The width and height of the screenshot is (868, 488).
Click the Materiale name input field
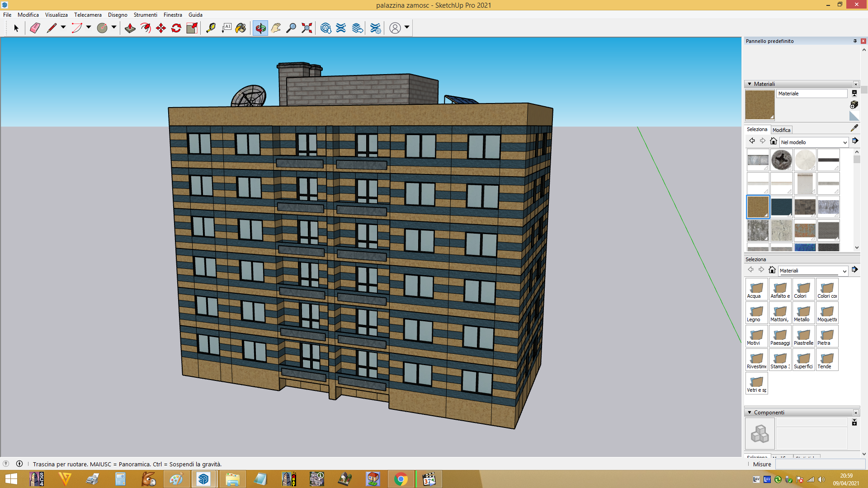[x=812, y=94]
